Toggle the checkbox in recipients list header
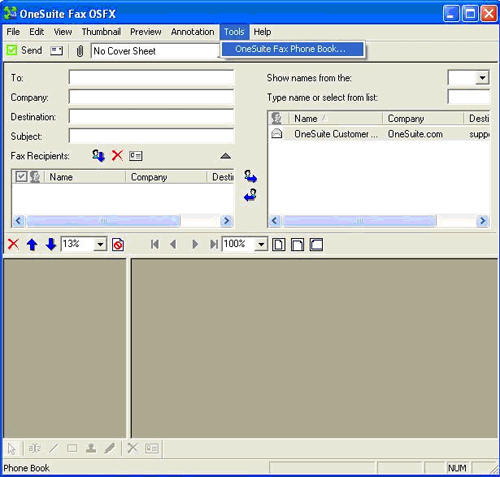This screenshot has height=477, width=500. 21,176
